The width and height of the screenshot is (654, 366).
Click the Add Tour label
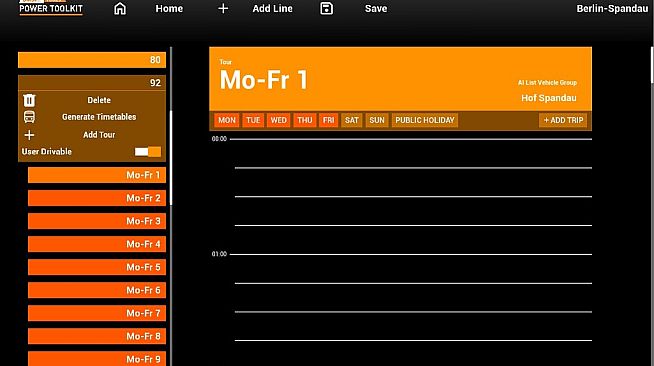pyautogui.click(x=99, y=135)
